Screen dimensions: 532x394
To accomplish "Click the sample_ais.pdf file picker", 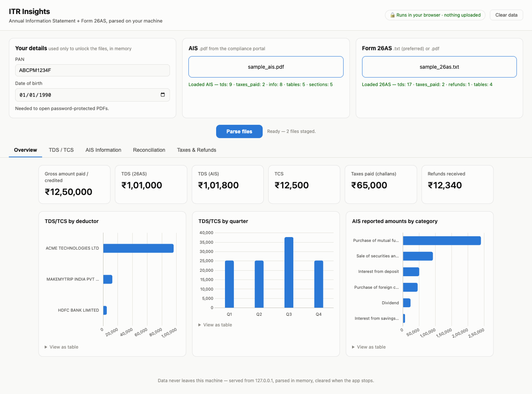I will point(266,67).
